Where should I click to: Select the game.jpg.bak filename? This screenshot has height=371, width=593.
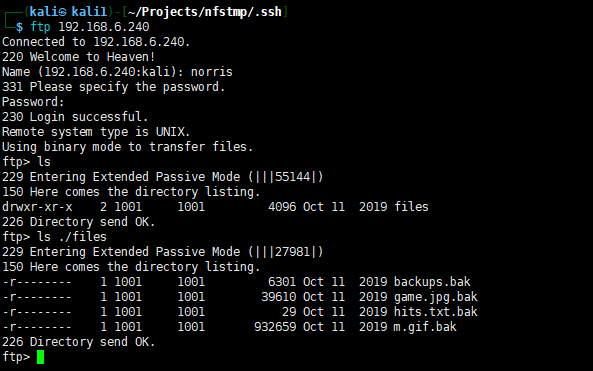[435, 297]
